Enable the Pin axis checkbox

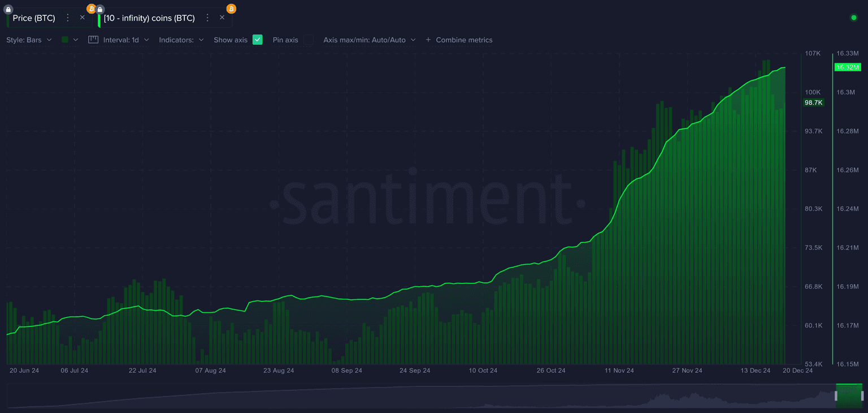[x=308, y=40]
